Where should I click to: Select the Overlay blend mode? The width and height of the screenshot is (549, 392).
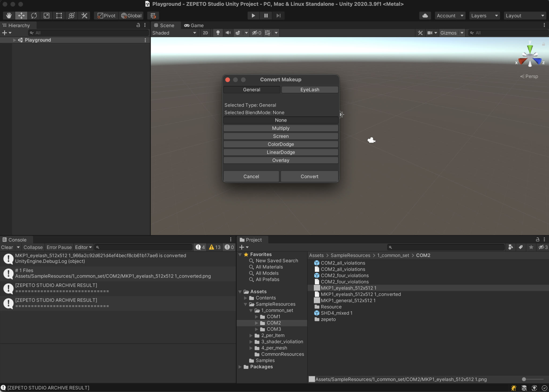click(281, 160)
